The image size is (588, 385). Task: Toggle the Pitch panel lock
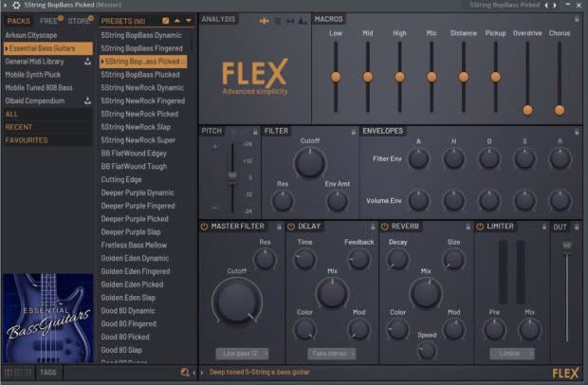(255, 132)
